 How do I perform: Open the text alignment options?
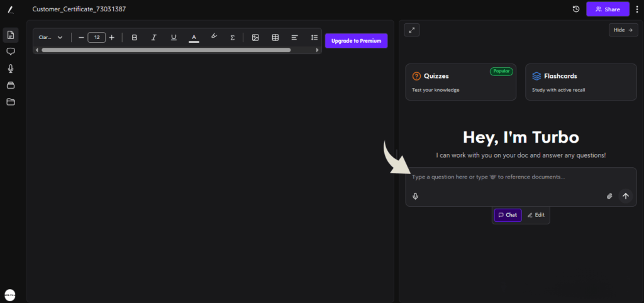click(x=294, y=38)
